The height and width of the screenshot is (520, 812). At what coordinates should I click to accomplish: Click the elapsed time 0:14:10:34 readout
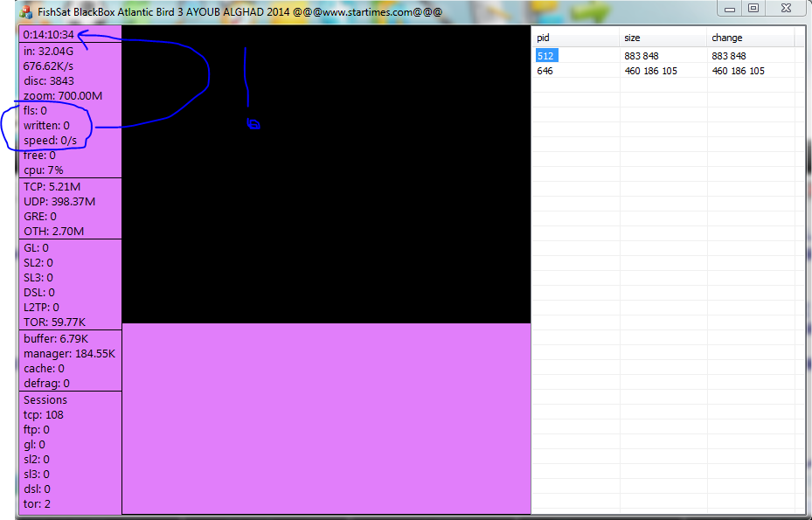point(49,35)
